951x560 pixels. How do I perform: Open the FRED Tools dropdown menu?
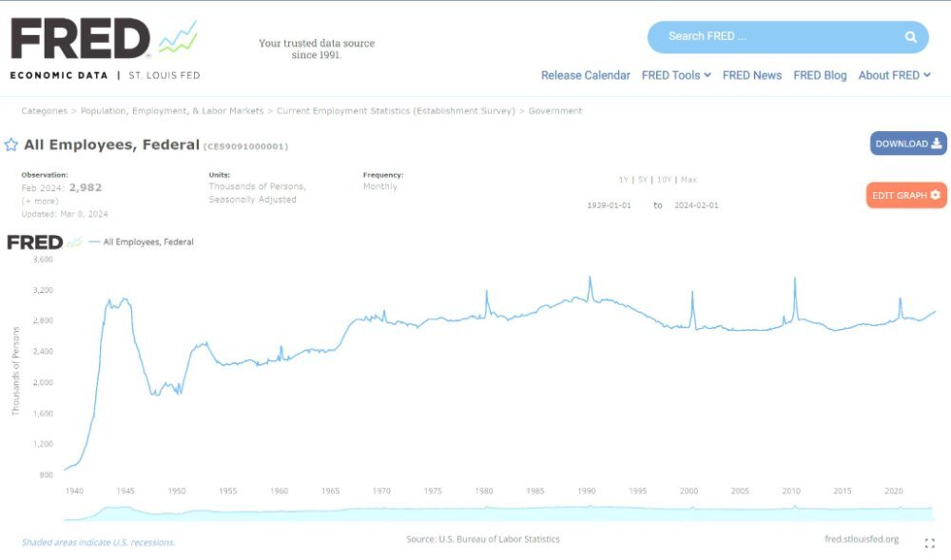676,76
